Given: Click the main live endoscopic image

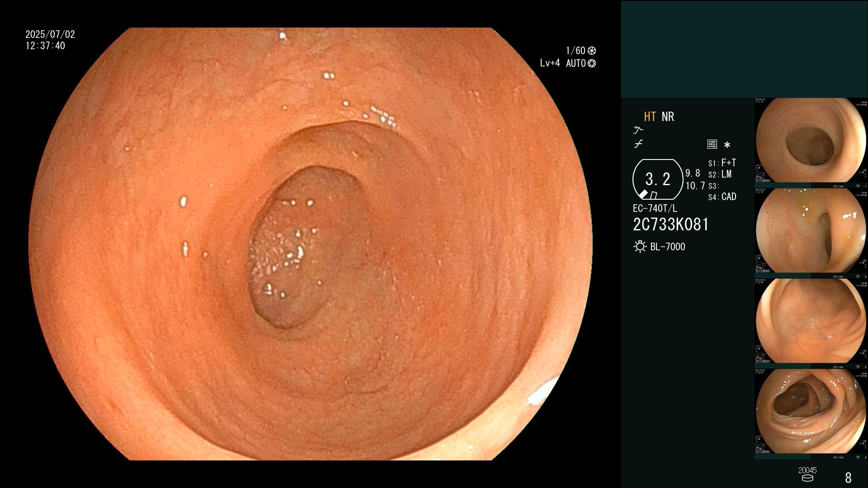Looking at the screenshot, I should coord(311,244).
